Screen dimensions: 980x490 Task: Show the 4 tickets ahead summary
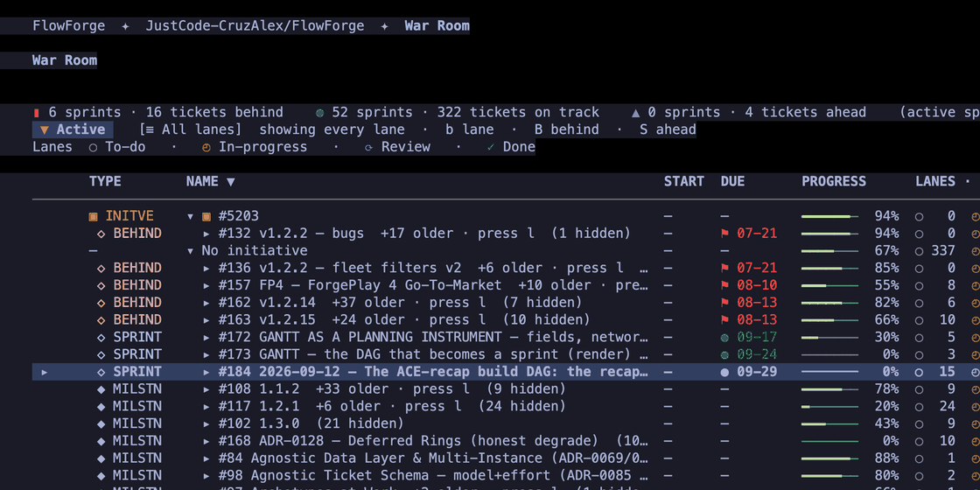(x=806, y=113)
